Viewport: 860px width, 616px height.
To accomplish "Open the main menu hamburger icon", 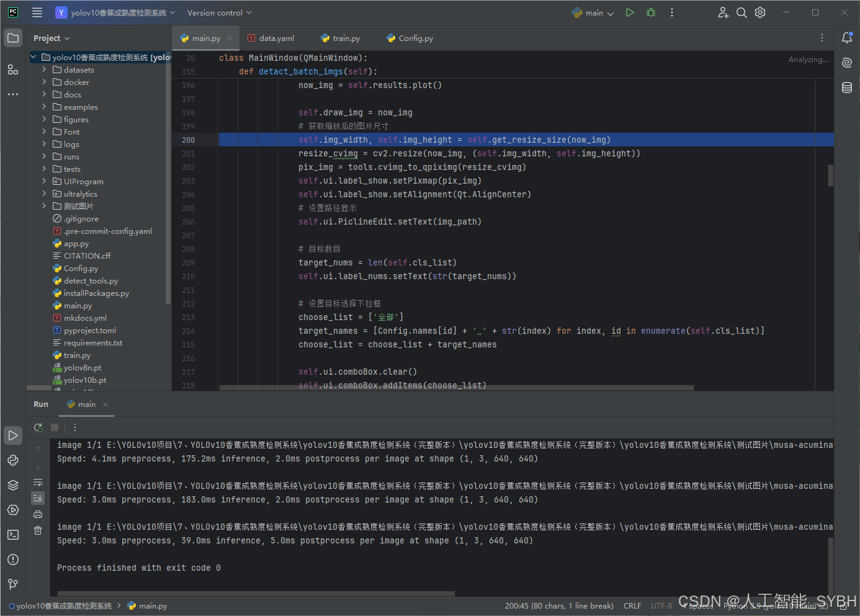I will pyautogui.click(x=37, y=12).
